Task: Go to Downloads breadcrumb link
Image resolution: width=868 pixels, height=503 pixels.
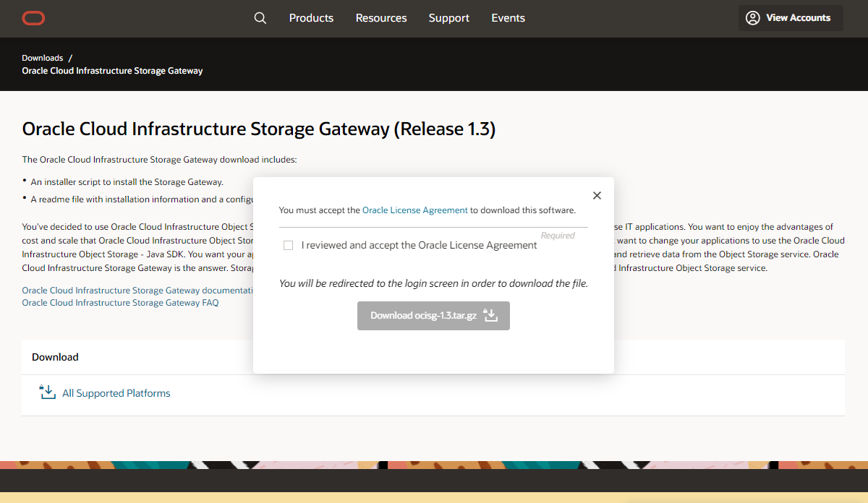Action: click(x=43, y=58)
